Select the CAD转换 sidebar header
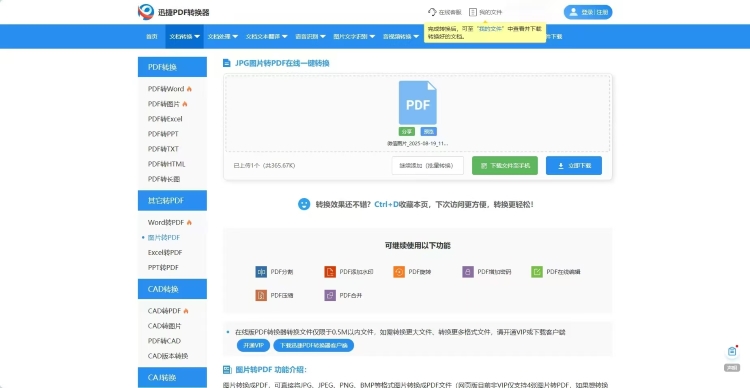 pyautogui.click(x=172, y=289)
